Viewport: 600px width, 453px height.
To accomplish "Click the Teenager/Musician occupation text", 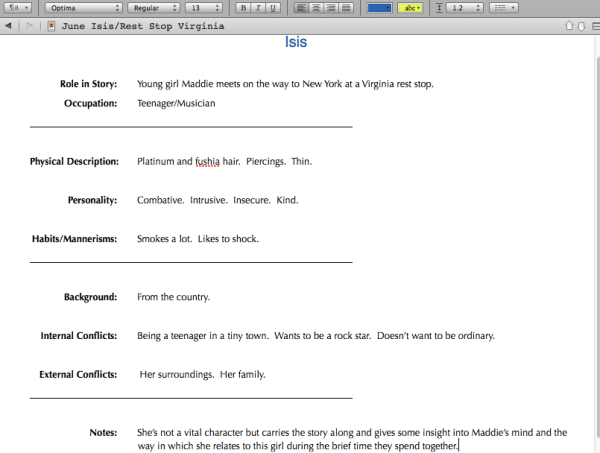I will pyautogui.click(x=176, y=103).
